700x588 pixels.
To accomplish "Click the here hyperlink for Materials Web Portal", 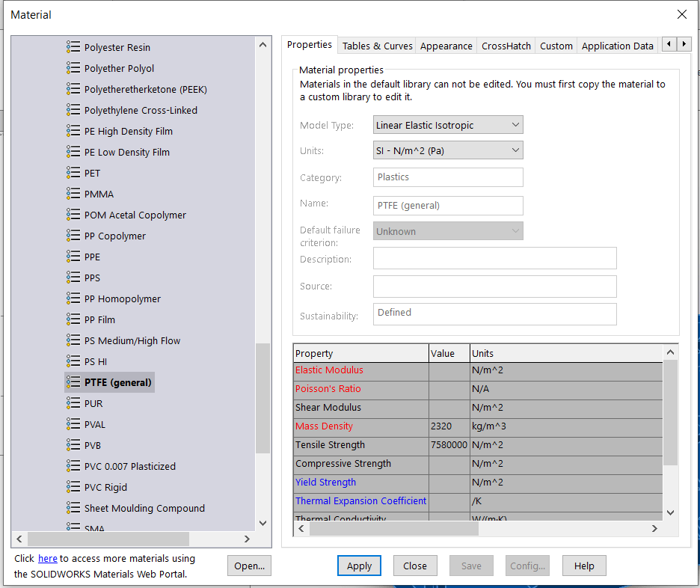I will pyautogui.click(x=48, y=558).
